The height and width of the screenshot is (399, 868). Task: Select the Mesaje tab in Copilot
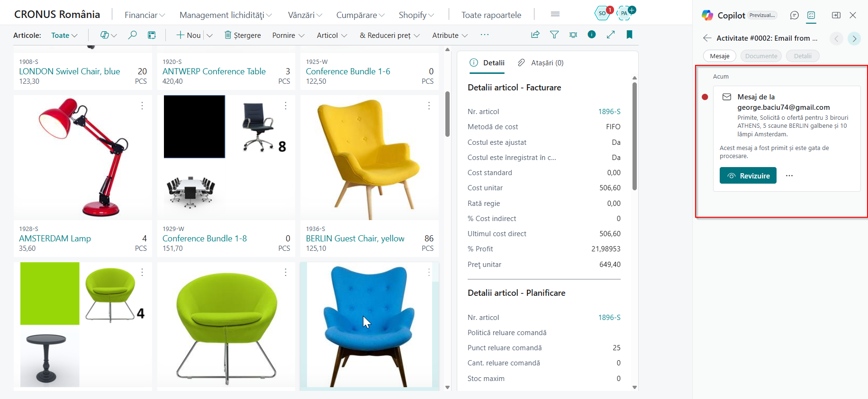(x=720, y=56)
